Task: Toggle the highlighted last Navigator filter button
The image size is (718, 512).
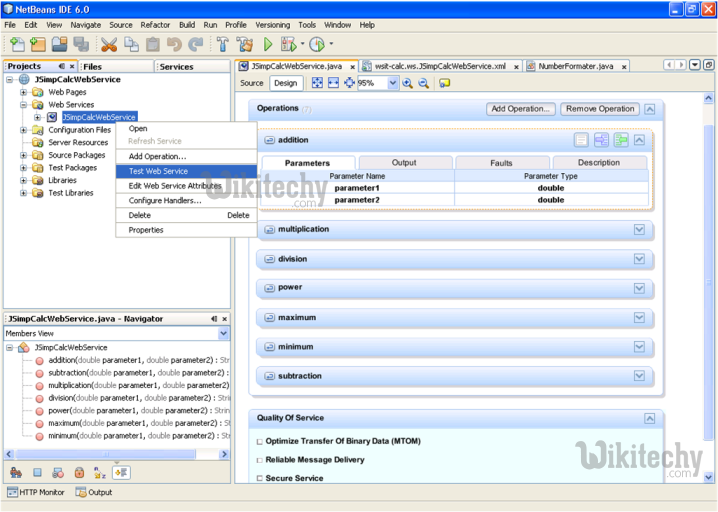Action: tap(121, 473)
